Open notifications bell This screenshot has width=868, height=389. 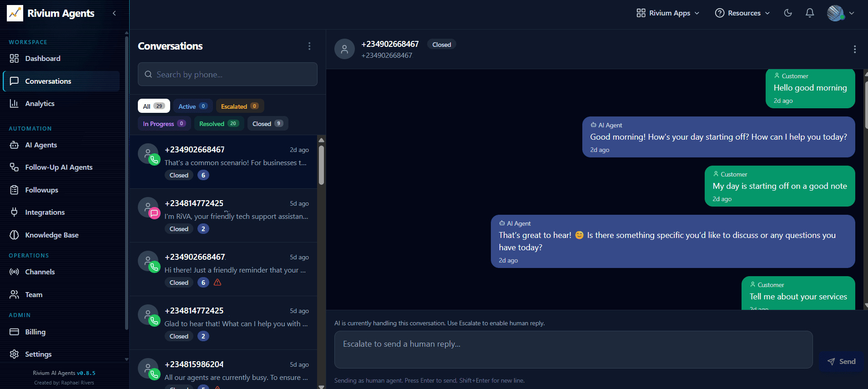[810, 13]
